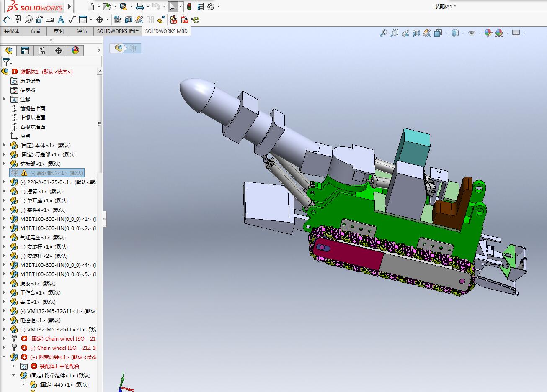The height and width of the screenshot is (392, 547).
Task: Select the 上视基准面 plane
Action: (32, 118)
